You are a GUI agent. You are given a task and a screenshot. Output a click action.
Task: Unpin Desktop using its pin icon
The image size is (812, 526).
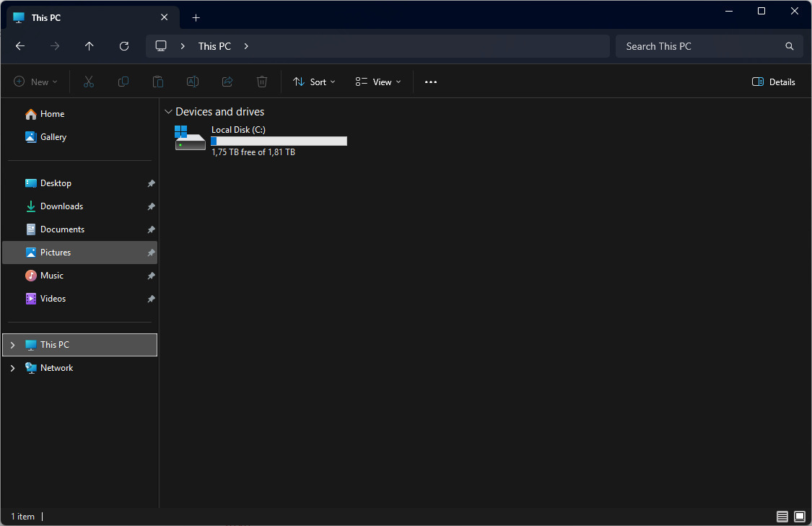(152, 183)
